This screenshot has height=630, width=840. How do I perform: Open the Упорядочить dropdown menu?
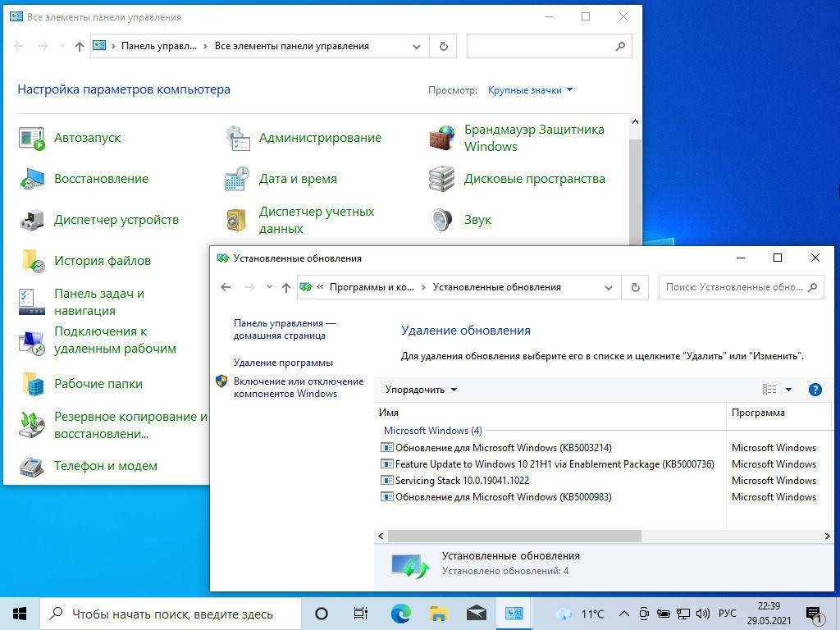[x=421, y=390]
